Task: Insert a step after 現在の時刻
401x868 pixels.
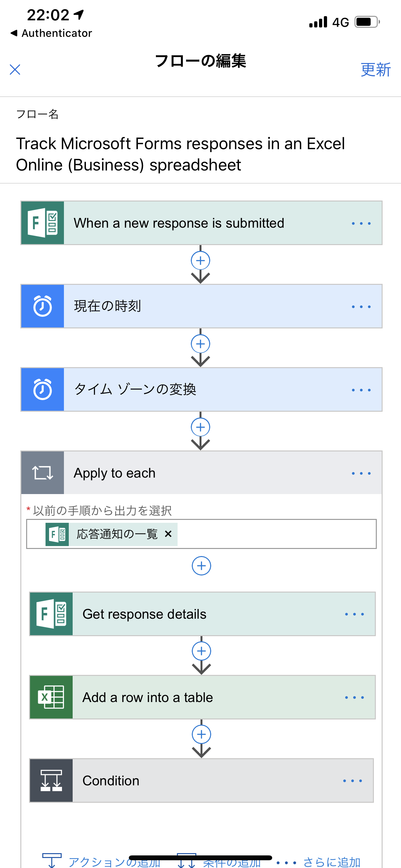Action: (x=200, y=344)
